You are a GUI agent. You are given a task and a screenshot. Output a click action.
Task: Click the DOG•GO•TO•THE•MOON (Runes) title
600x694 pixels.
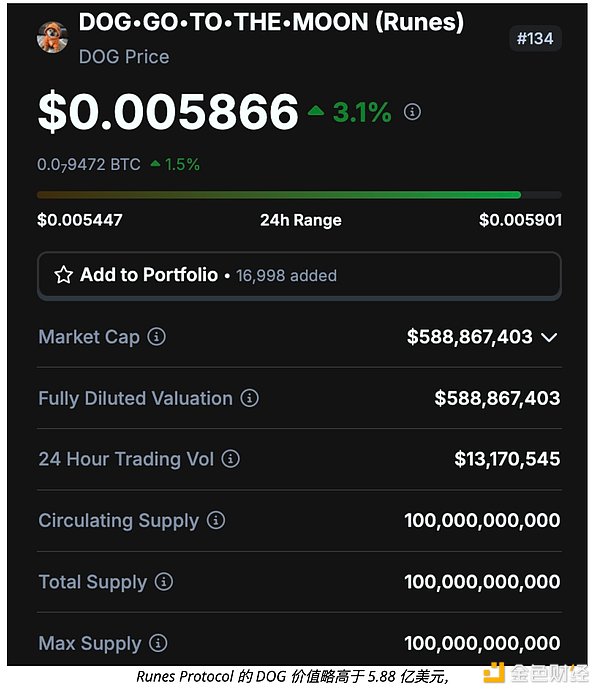point(271,22)
